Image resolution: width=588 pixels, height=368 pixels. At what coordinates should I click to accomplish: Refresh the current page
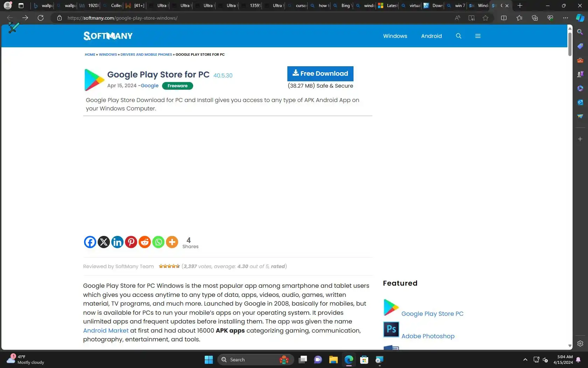tap(41, 18)
